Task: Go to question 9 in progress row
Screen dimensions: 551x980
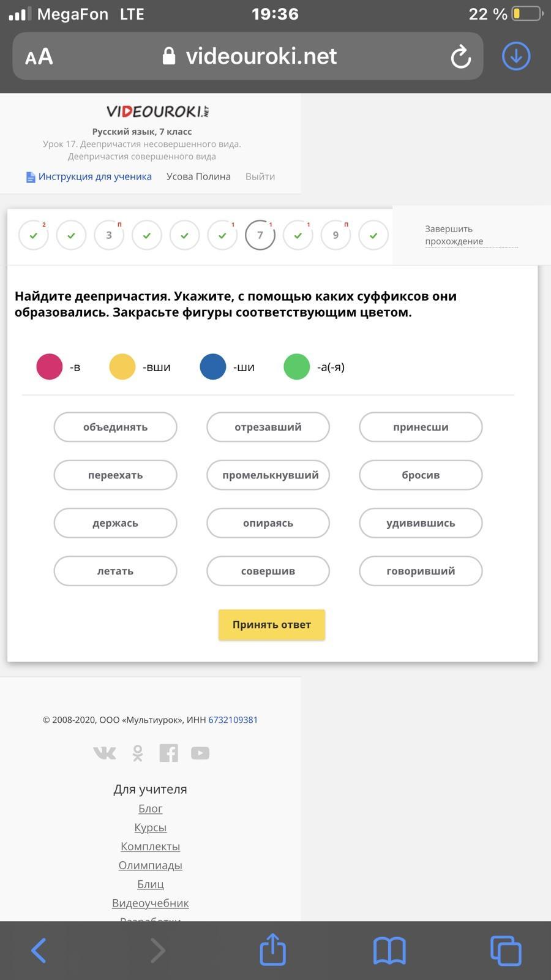Action: point(335,235)
